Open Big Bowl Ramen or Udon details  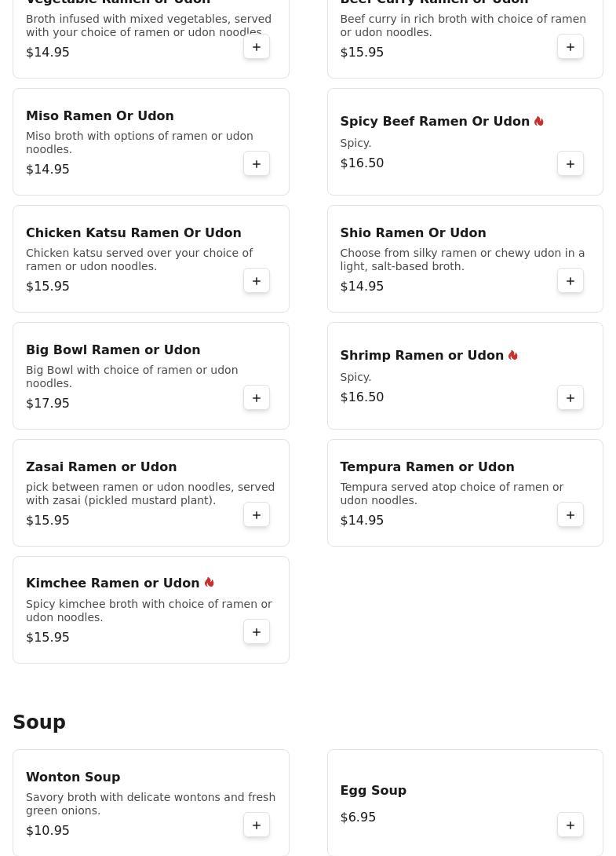(x=113, y=349)
